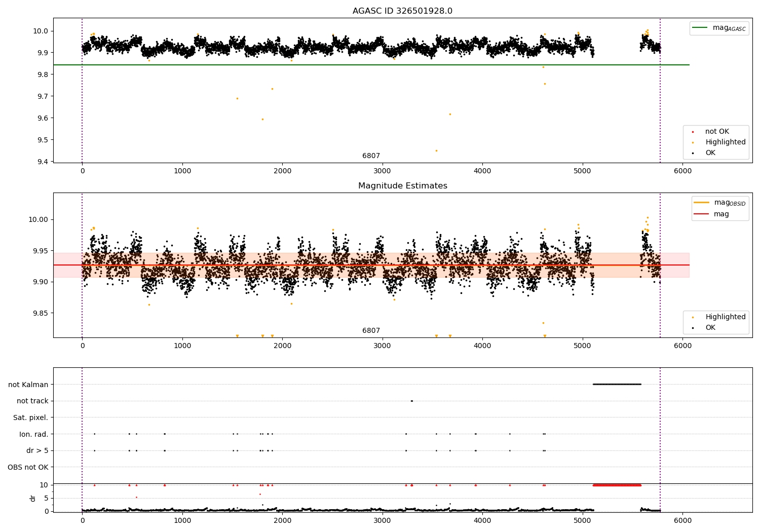Select 'not OK' in top panel legend
The height and width of the screenshot is (532, 760).
pyautogui.click(x=716, y=132)
